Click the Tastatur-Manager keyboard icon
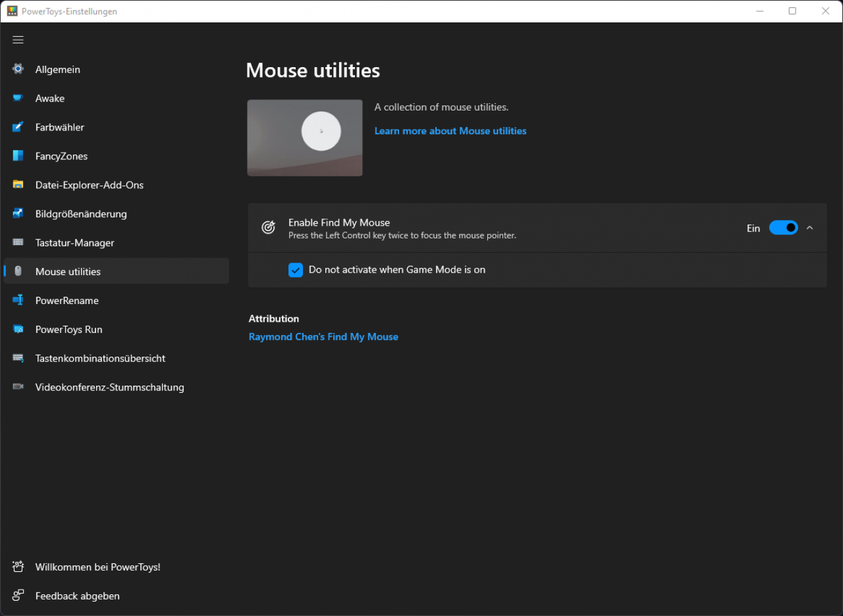843x616 pixels. [18, 243]
